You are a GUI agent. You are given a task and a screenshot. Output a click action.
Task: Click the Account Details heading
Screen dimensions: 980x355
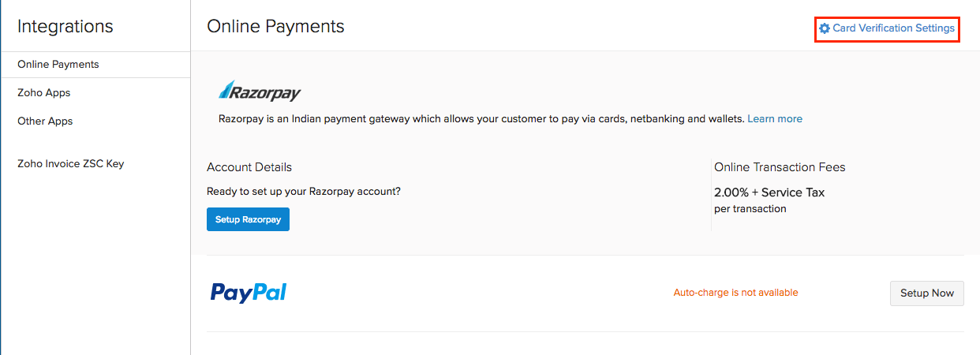pyautogui.click(x=249, y=167)
